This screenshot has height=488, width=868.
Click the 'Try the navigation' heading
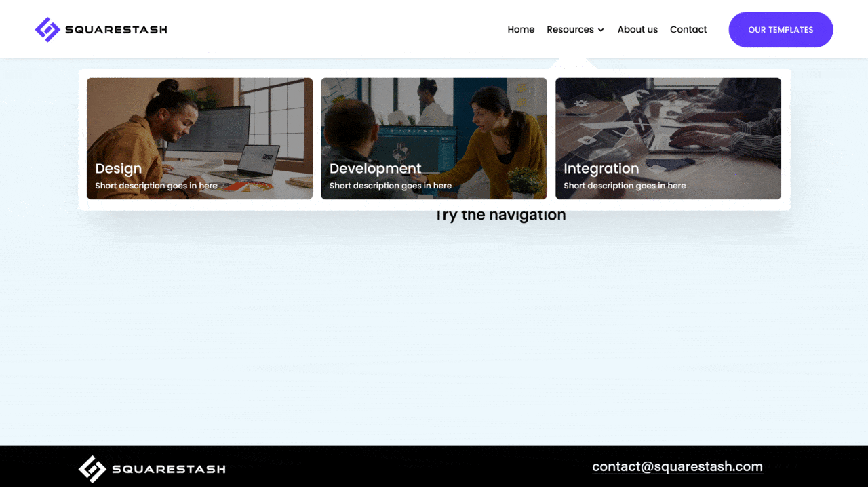point(500,216)
